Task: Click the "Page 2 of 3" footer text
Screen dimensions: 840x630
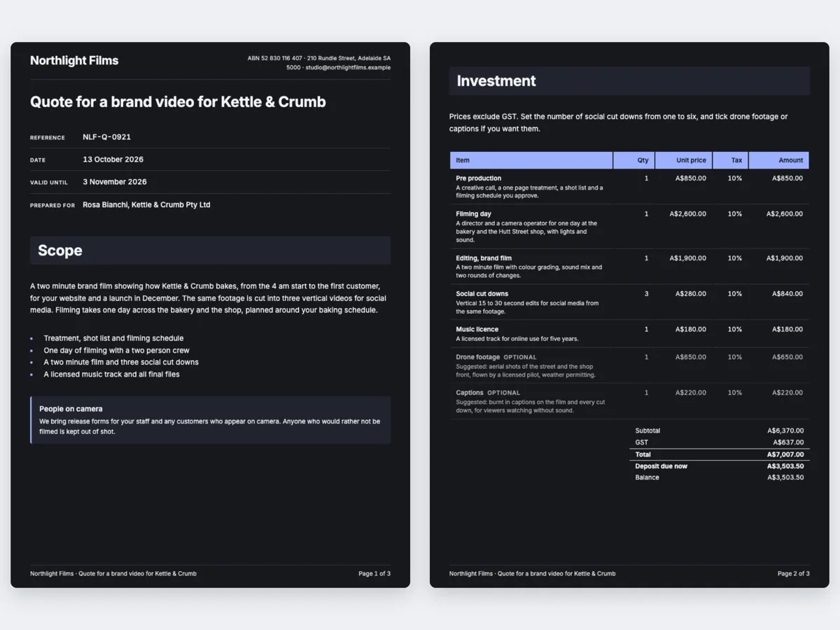Action: pos(794,574)
